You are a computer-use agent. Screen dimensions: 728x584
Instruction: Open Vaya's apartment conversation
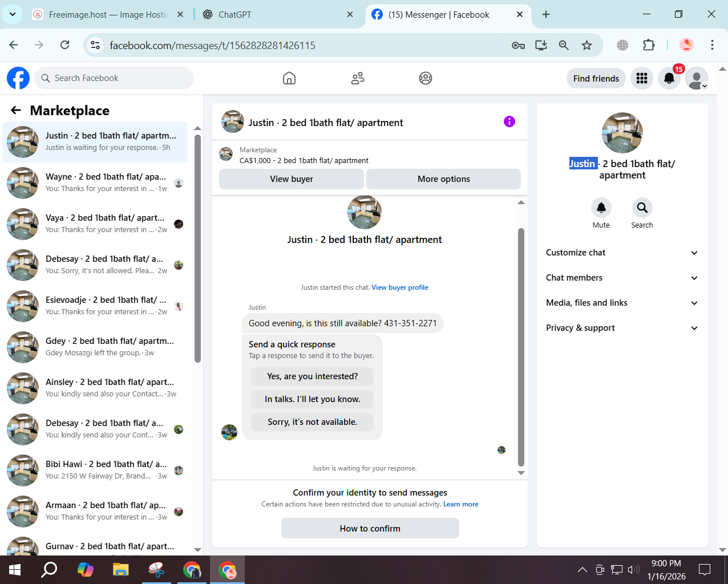[x=95, y=224]
